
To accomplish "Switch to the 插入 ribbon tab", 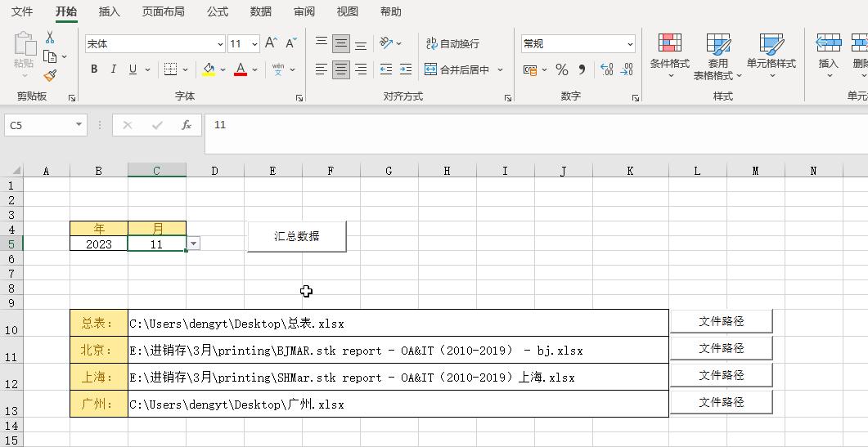I will coord(109,11).
